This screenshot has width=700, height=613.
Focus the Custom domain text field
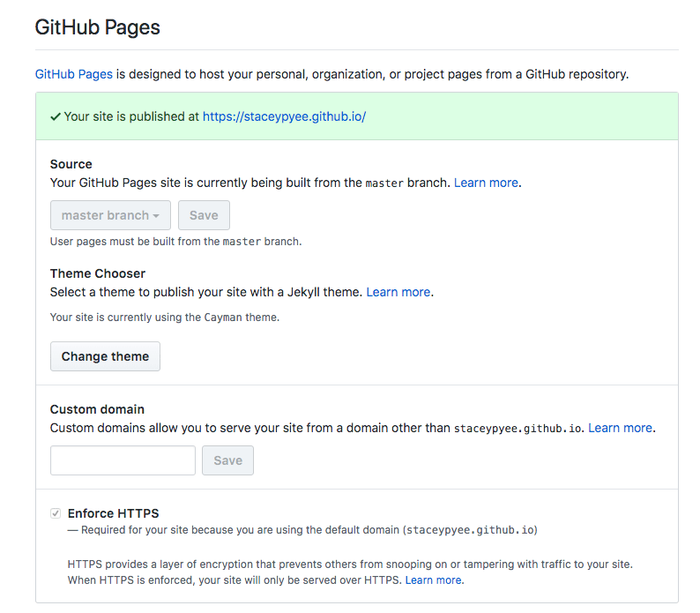(x=123, y=460)
